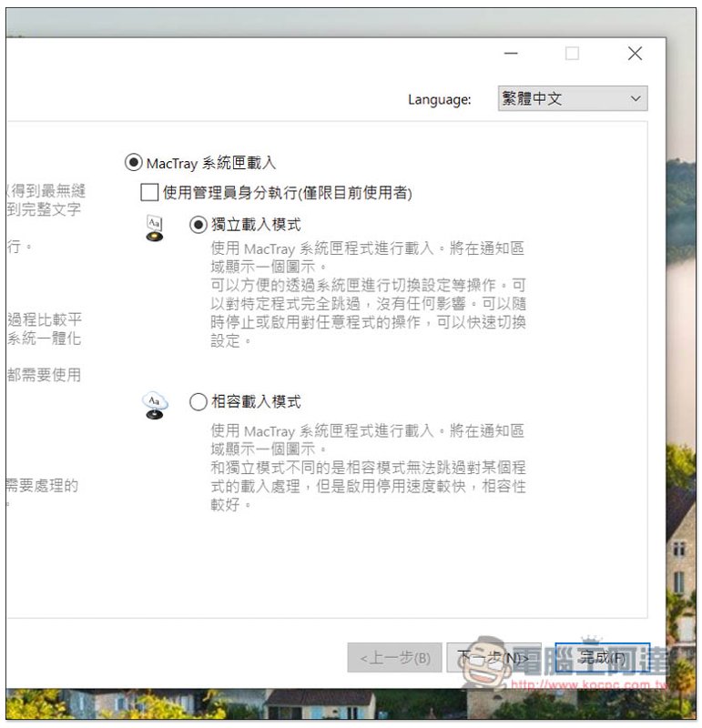Click text '可以方便的透過系統匣進行切換設定等操作'
This screenshot has width=702, height=728.
tap(353, 285)
